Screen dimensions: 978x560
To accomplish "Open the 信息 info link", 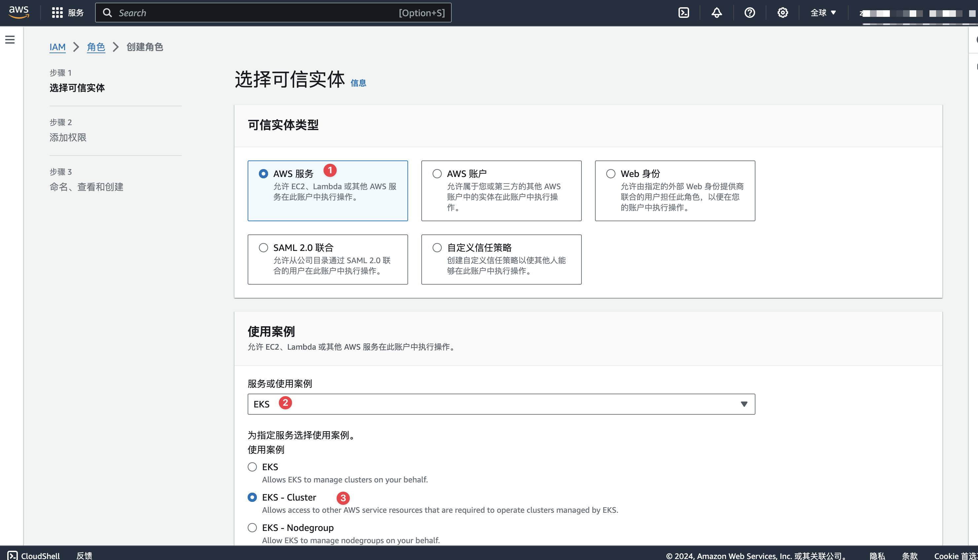I will (358, 83).
